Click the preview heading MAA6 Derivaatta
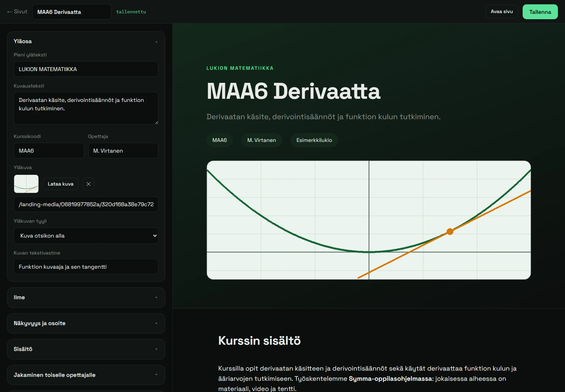This screenshot has height=392, width=565. [x=293, y=91]
